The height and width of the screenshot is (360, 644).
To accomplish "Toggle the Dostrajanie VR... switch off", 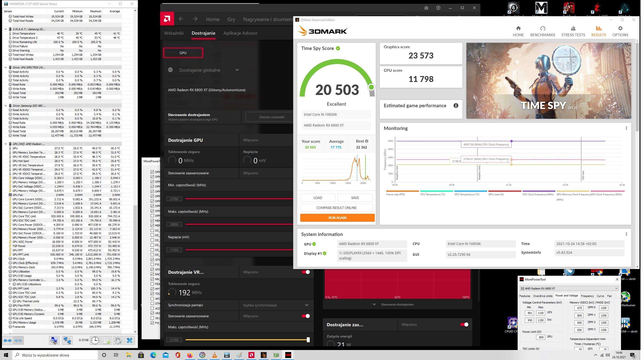I will point(306,272).
